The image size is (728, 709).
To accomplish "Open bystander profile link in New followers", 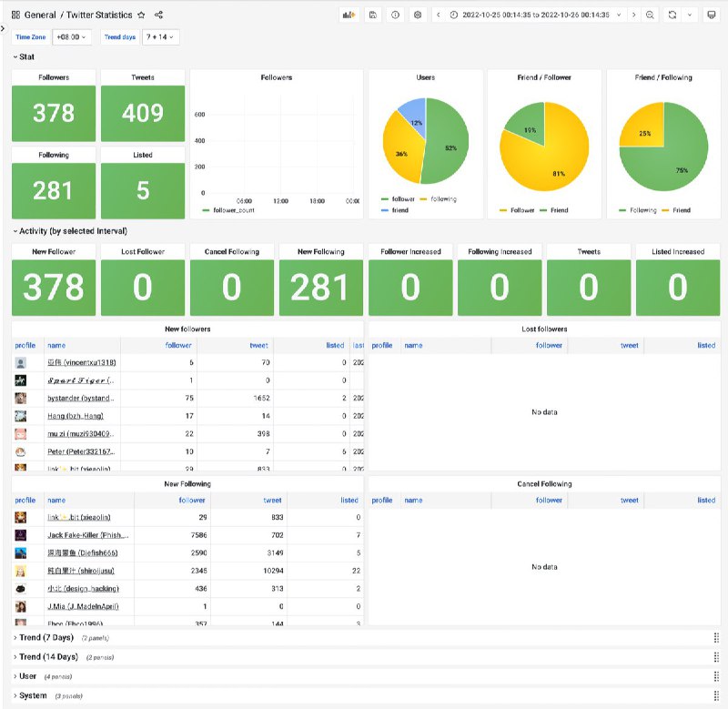I will pyautogui.click(x=81, y=398).
